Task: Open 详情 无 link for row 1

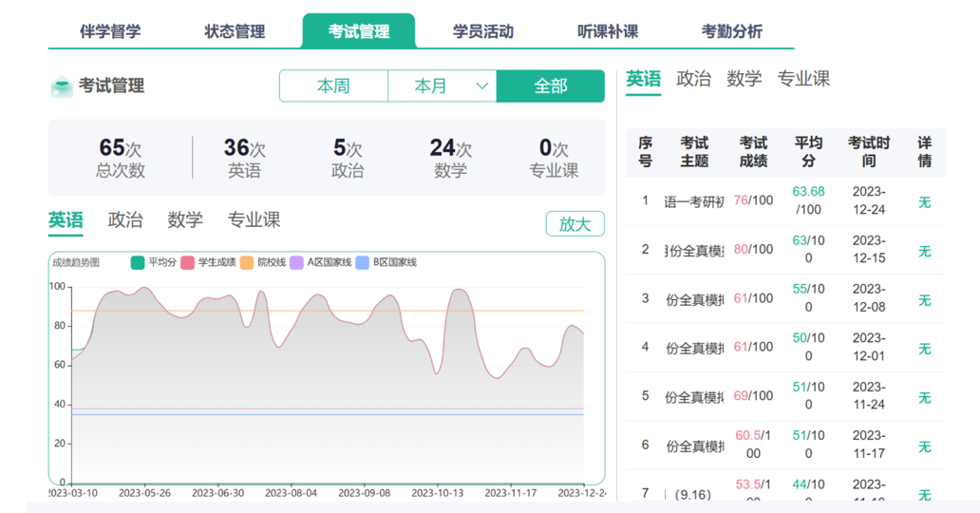Action: [x=924, y=202]
